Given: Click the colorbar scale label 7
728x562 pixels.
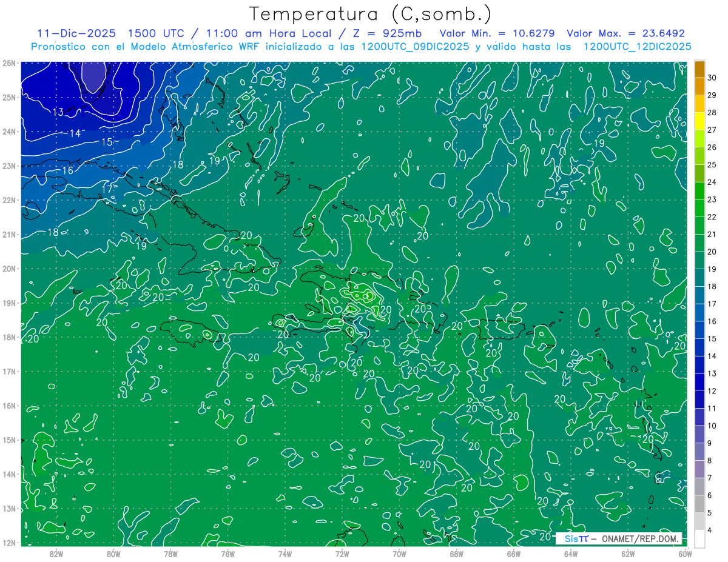Looking at the screenshot, I should pyautogui.click(x=710, y=478).
